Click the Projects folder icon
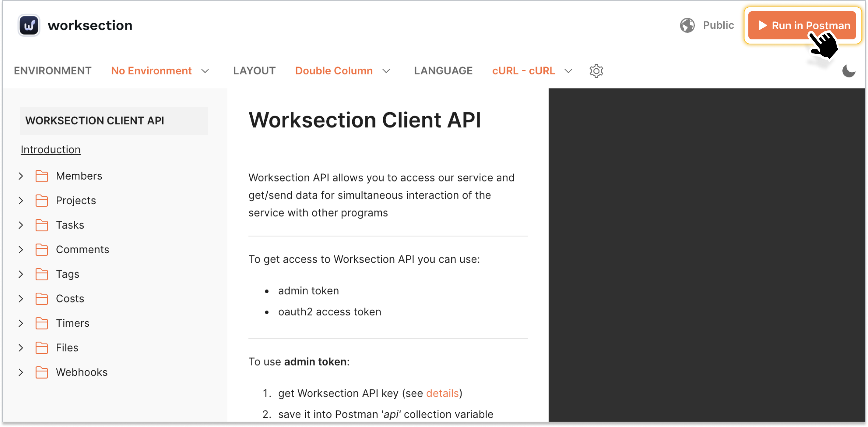Image resolution: width=868 pixels, height=427 pixels. coord(42,200)
